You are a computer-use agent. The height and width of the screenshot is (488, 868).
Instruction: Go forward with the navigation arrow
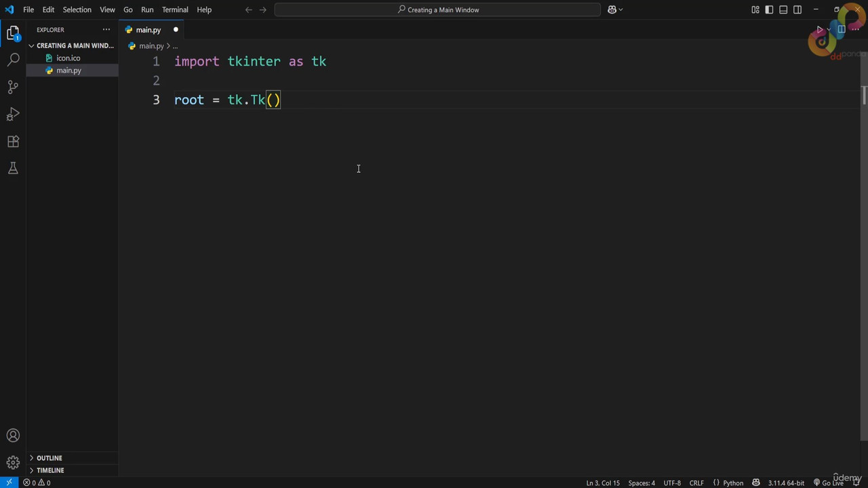263,9
